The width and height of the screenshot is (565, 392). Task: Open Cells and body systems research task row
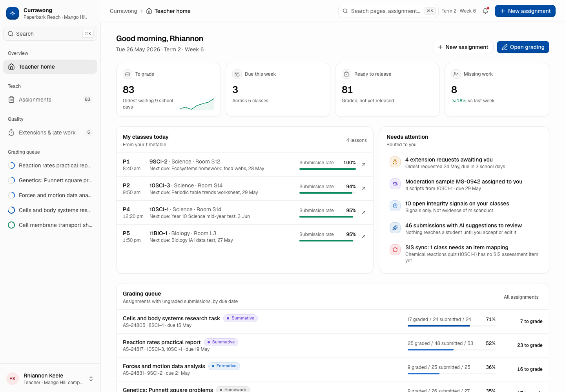[x=333, y=321]
